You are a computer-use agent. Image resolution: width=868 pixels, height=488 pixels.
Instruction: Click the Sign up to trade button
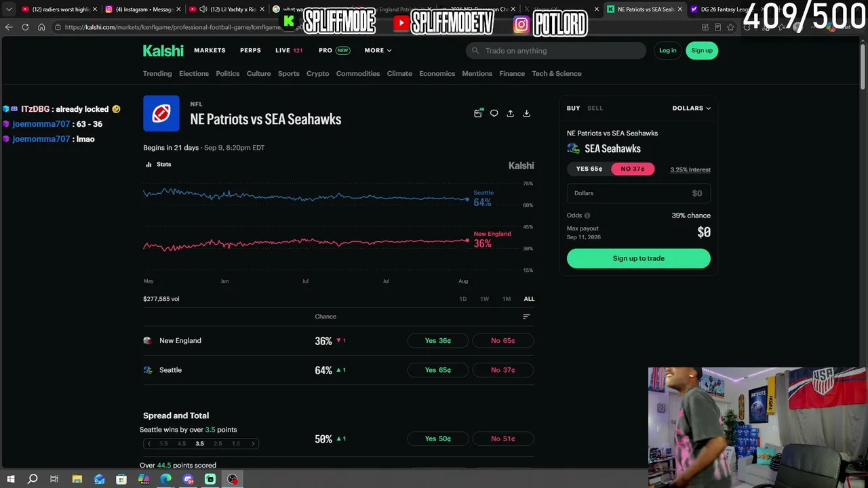pos(639,258)
